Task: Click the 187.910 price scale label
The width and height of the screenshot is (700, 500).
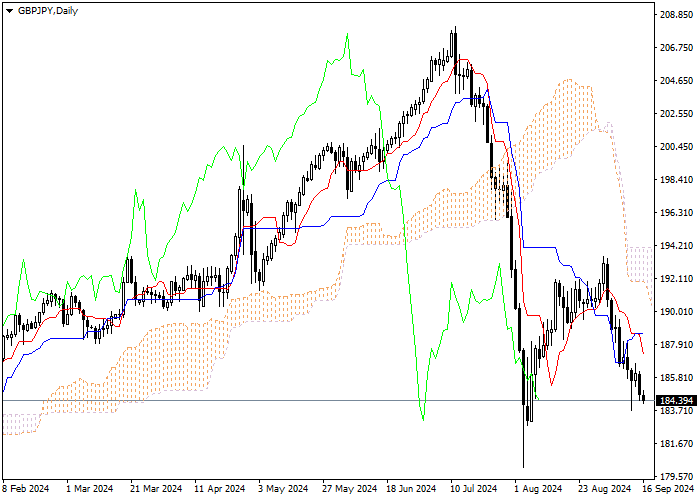Action: click(x=676, y=345)
